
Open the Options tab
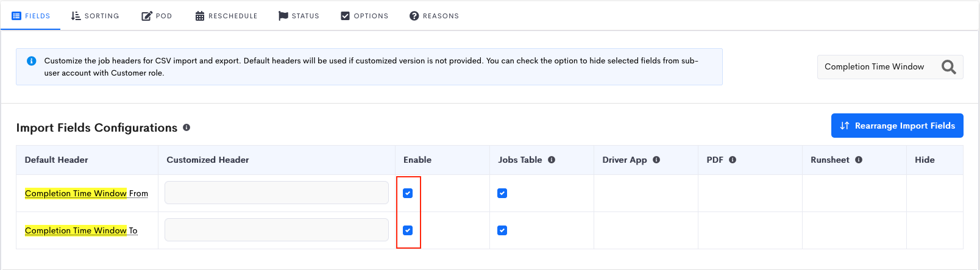(x=364, y=16)
